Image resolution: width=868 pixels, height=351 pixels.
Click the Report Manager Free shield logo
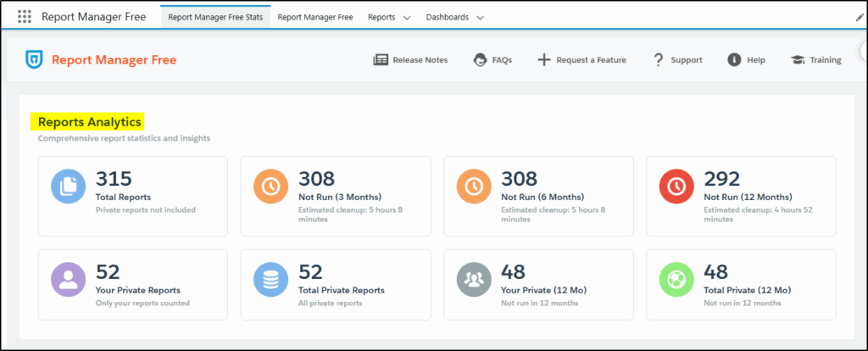coord(36,59)
